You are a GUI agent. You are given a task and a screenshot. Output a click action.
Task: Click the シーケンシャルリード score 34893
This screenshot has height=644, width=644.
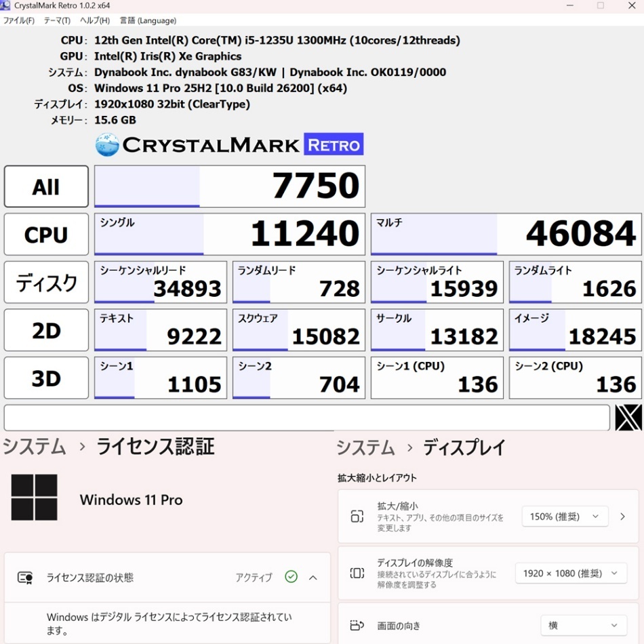point(161,282)
